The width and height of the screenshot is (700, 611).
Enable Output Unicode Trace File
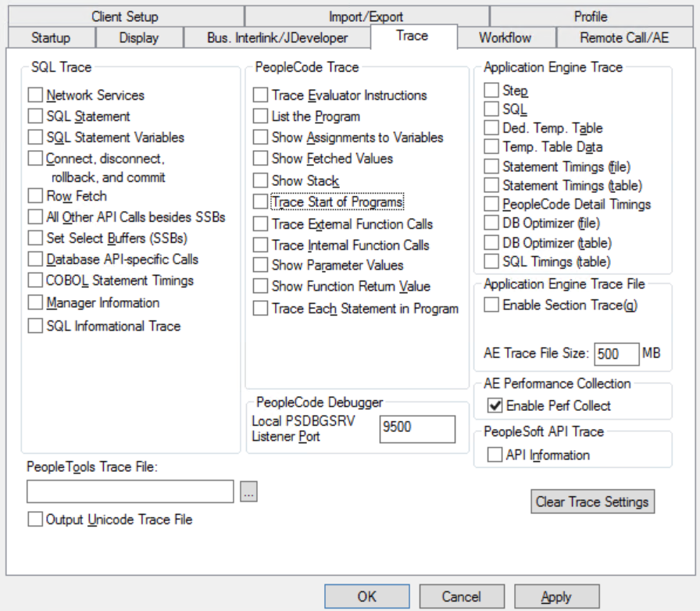click(x=34, y=519)
